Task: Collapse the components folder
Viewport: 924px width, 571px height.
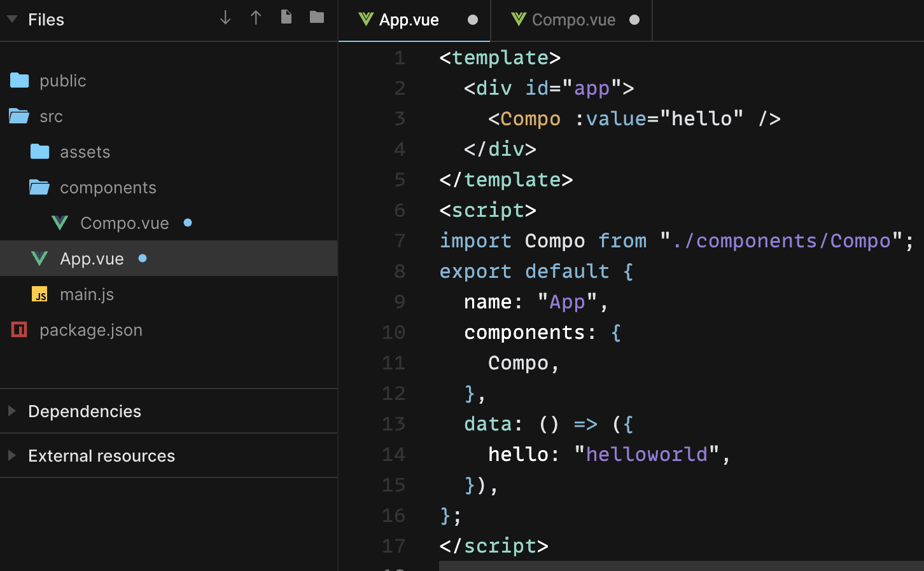Action: (x=169, y=188)
